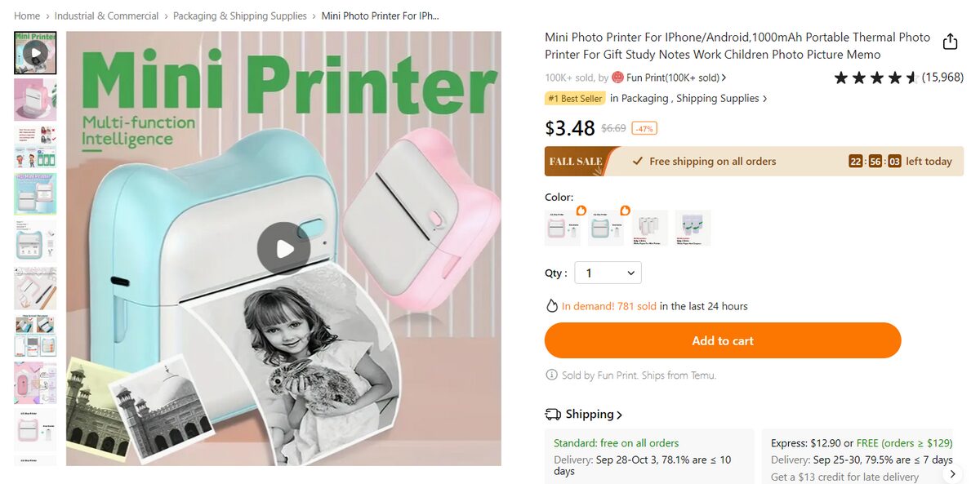Choose the white paper rolls option
The width and height of the screenshot is (980, 484).
point(650,229)
